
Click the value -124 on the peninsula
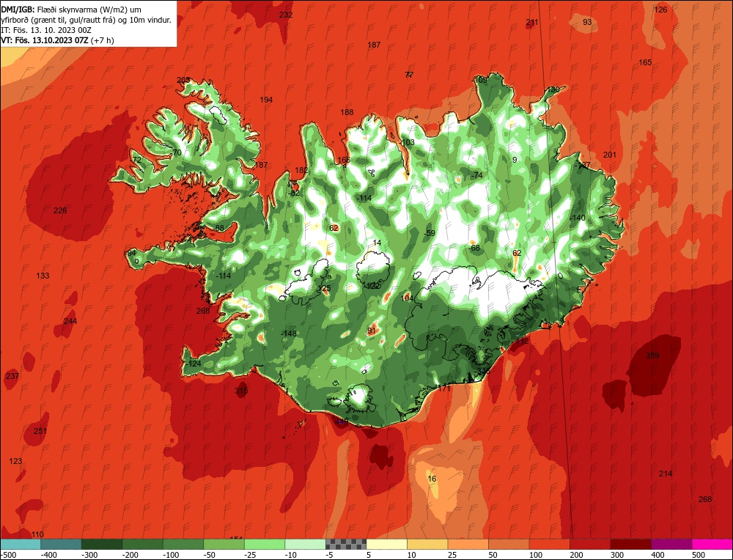[x=193, y=364]
